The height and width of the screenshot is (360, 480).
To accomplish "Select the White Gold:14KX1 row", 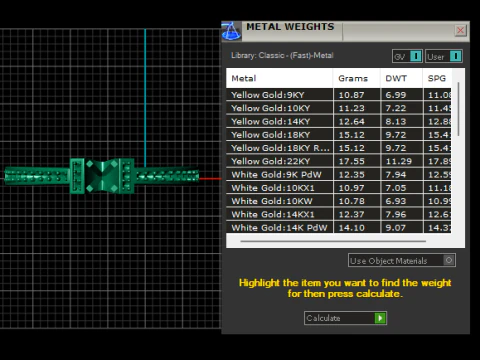I will (x=339, y=214).
